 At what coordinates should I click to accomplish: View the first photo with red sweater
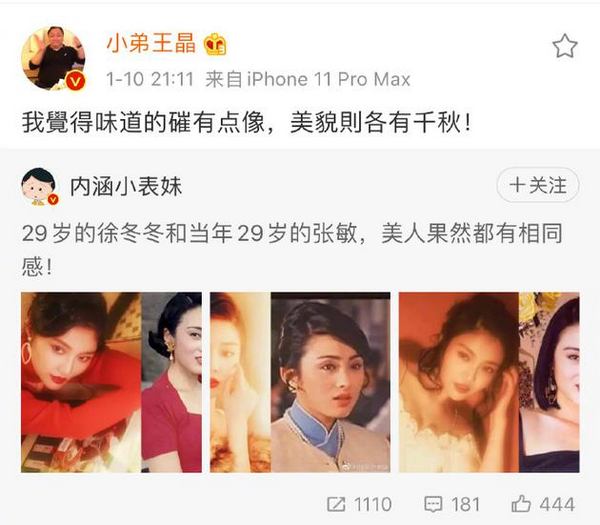pyautogui.click(x=111, y=382)
